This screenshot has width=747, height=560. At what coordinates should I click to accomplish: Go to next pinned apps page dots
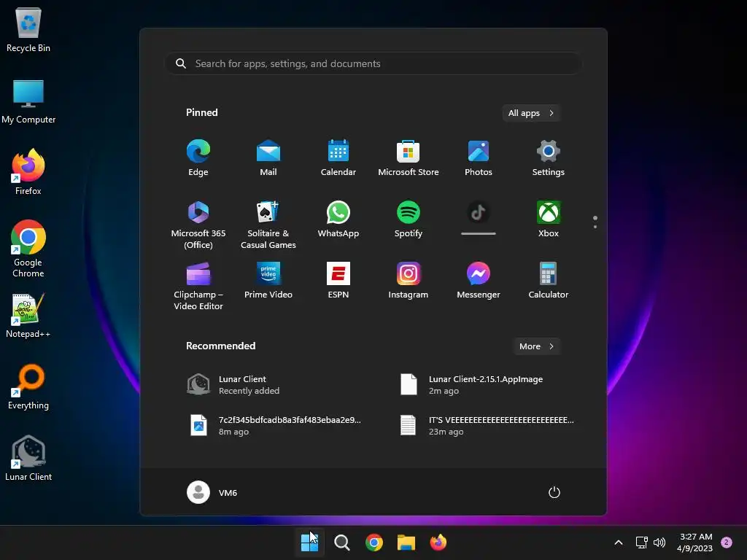(x=595, y=226)
